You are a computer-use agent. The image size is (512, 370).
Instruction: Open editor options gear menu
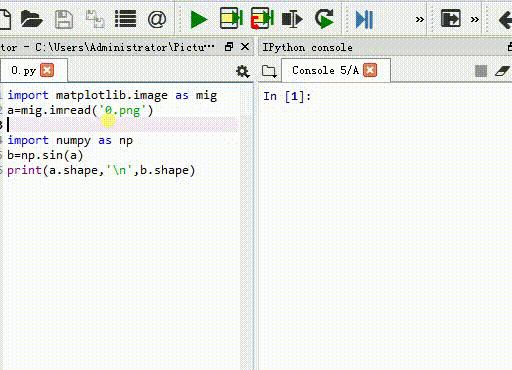pos(243,71)
